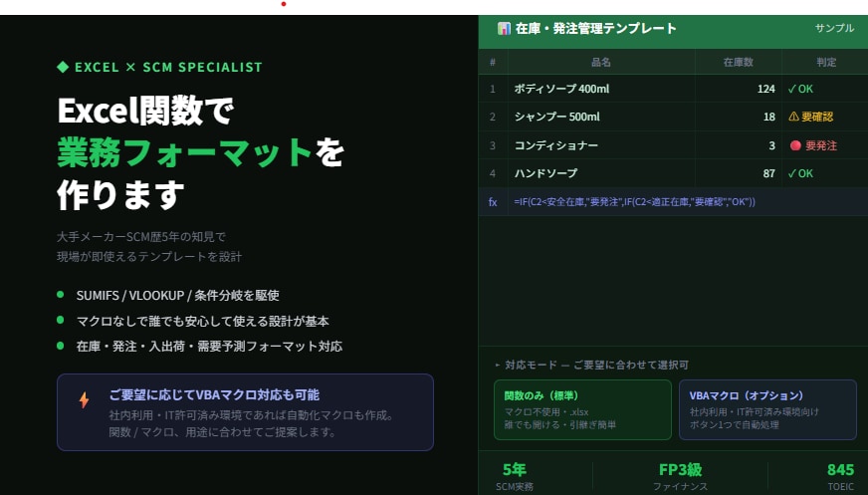Click the マクロ不使用・.xlsx line
The height and width of the screenshot is (495, 868).
(x=546, y=412)
